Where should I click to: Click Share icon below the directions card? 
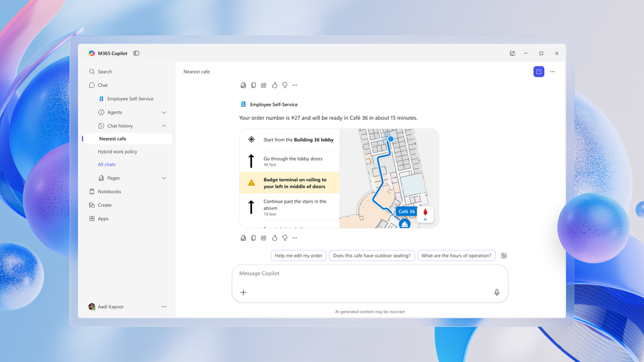pyautogui.click(x=264, y=238)
